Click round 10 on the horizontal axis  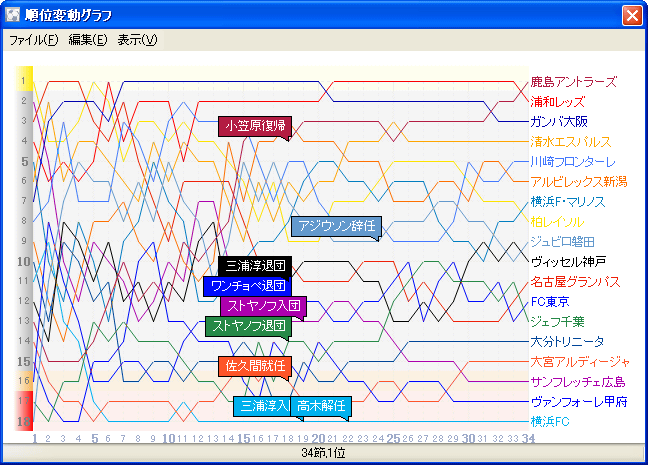[x=168, y=438]
